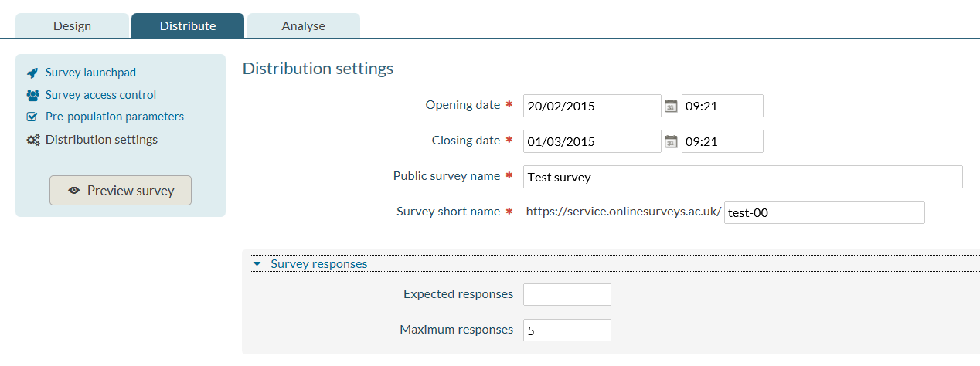Screen dimensions: 980x366
Task: Open the Survey launchpad link
Action: pos(90,73)
